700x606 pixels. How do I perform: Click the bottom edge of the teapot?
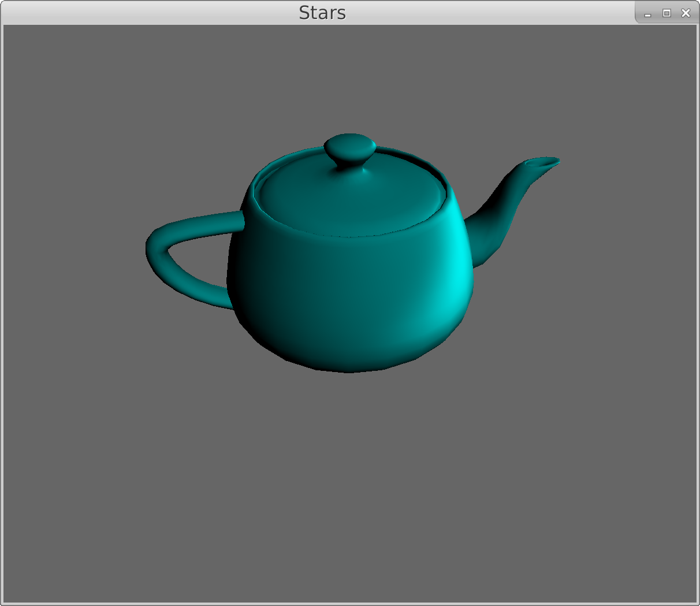349,370
